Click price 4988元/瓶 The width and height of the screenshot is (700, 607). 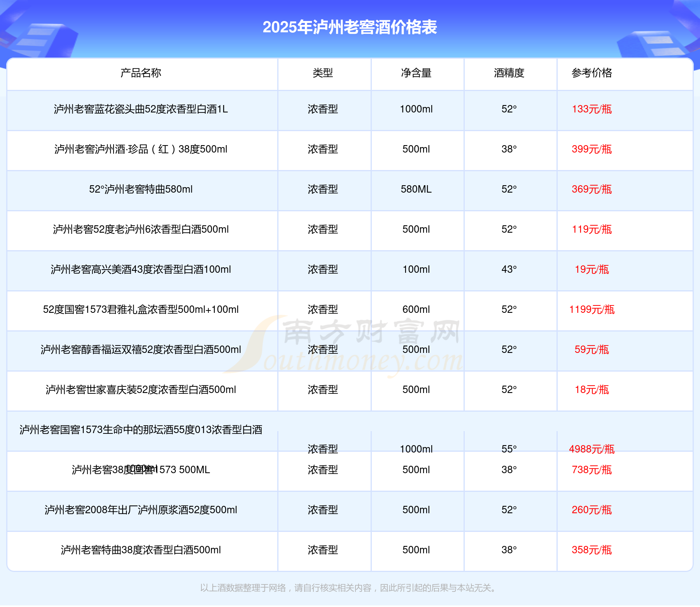[592, 449]
